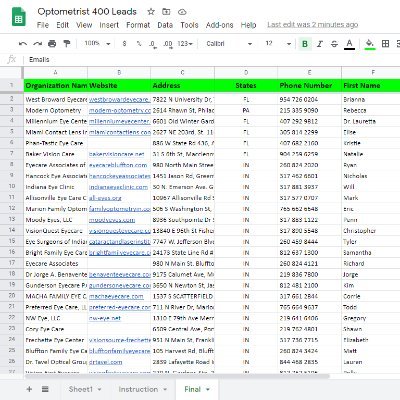The width and height of the screenshot is (400, 400).
Task: Select the Phone Number header cell
Action: 309,86
